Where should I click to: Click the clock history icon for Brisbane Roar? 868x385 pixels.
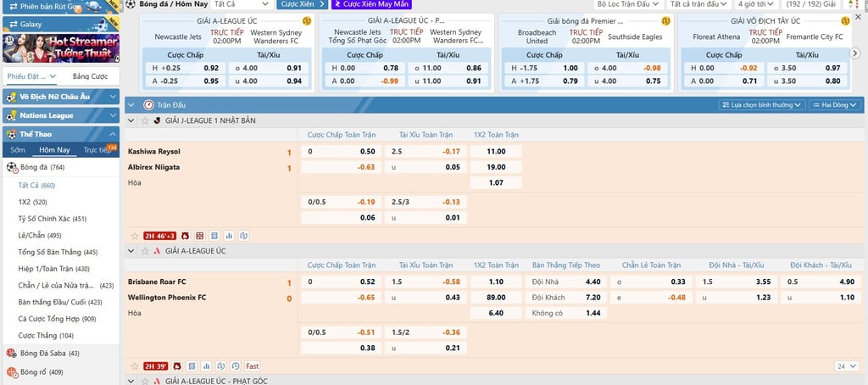236,366
